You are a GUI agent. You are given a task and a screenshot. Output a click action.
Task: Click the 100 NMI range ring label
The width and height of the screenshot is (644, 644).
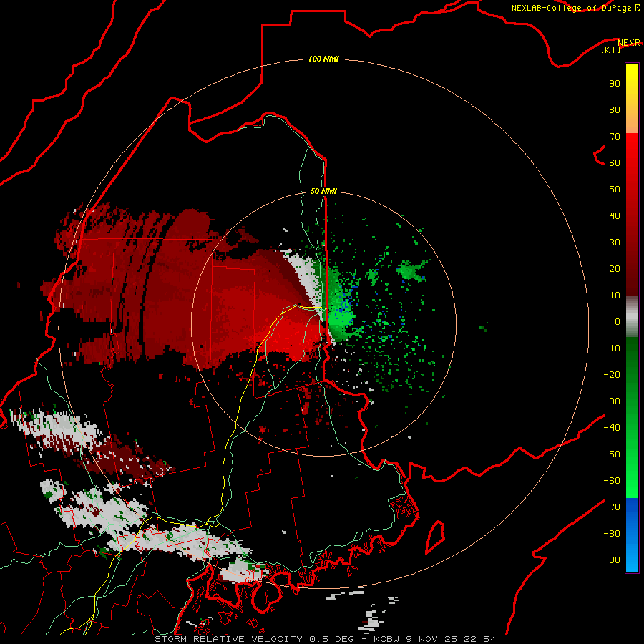(x=323, y=59)
